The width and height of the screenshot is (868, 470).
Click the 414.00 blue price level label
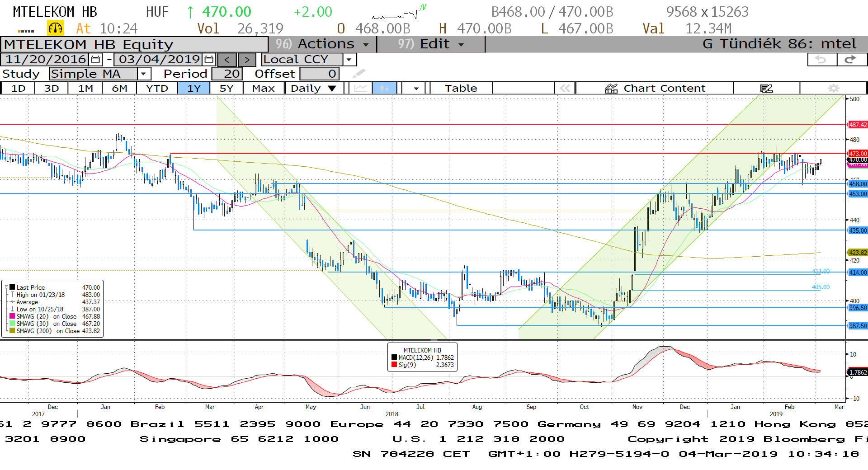click(857, 273)
